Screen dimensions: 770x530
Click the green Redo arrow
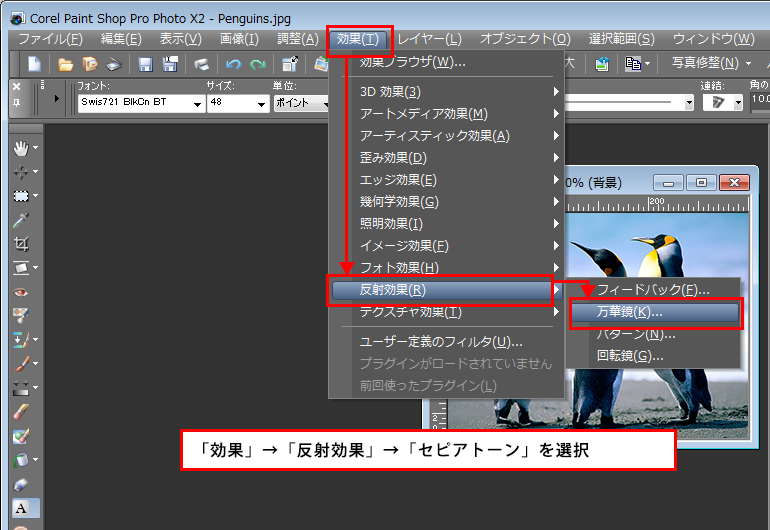click(258, 64)
